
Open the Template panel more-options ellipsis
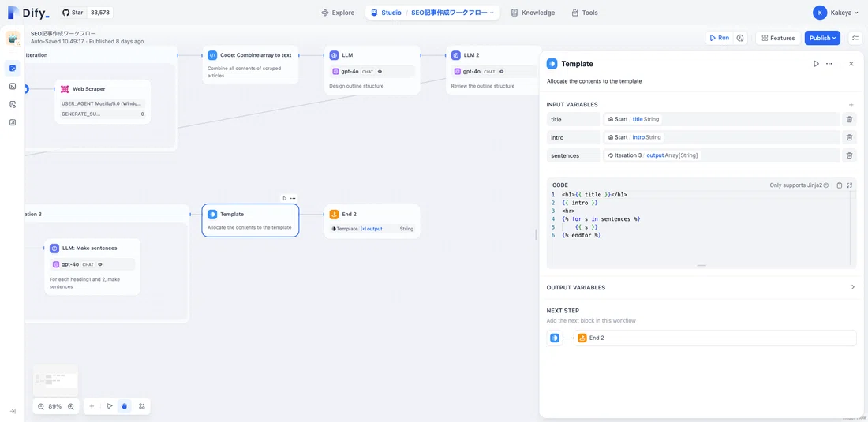click(x=829, y=64)
